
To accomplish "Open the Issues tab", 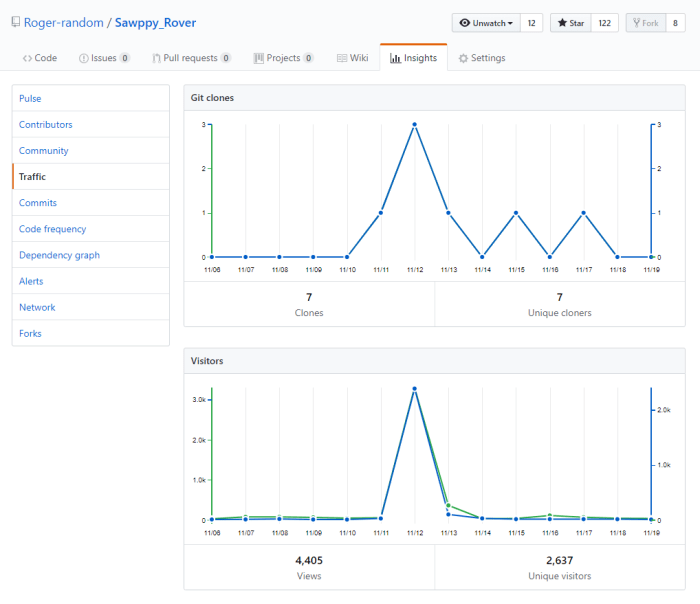I will [x=104, y=58].
